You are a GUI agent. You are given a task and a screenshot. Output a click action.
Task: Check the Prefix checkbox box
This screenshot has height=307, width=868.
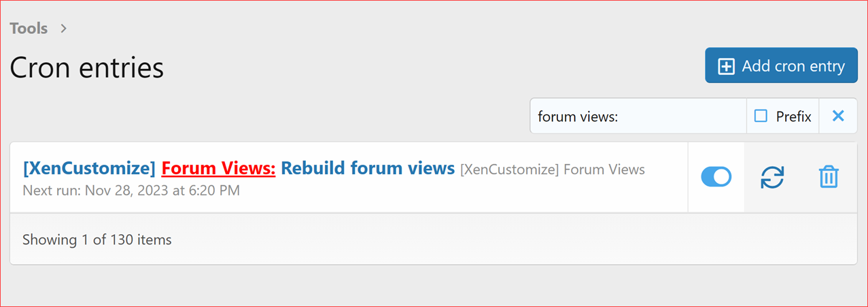[761, 116]
